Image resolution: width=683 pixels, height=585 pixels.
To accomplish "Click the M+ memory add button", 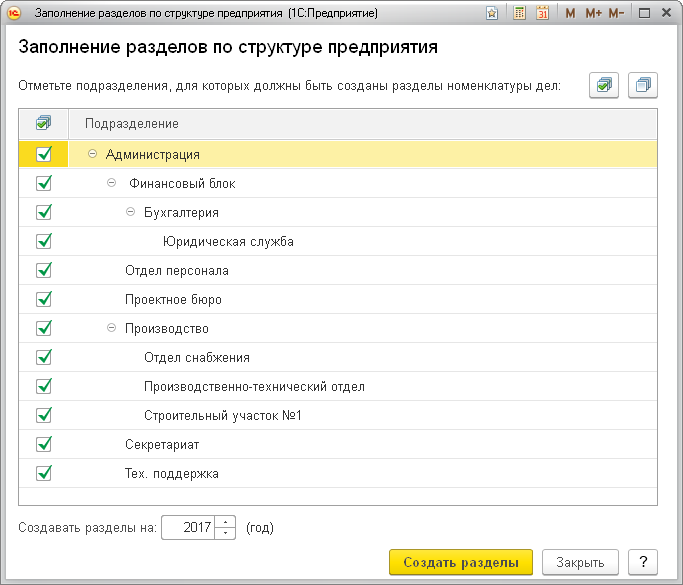I will (x=593, y=14).
